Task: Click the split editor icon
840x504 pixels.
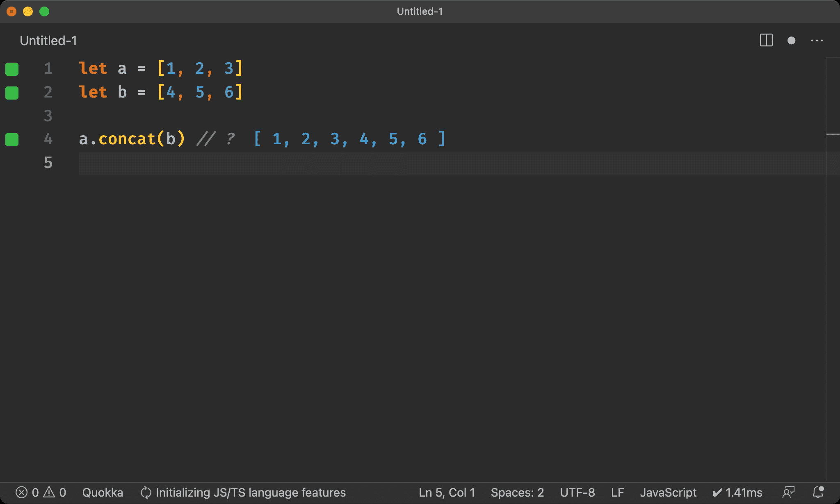Action: click(766, 41)
